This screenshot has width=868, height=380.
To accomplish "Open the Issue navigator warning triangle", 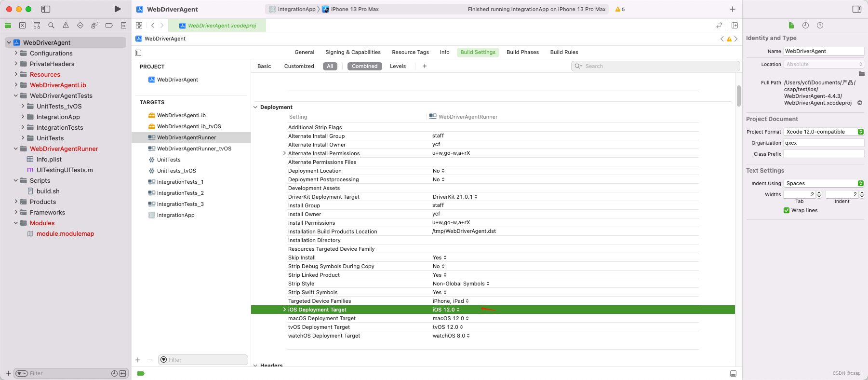I will [66, 26].
